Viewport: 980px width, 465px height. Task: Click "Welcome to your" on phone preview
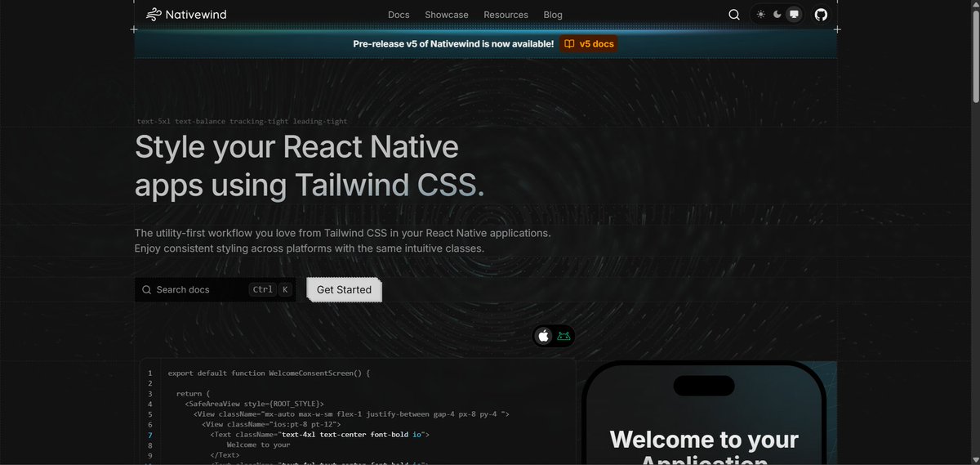(704, 440)
